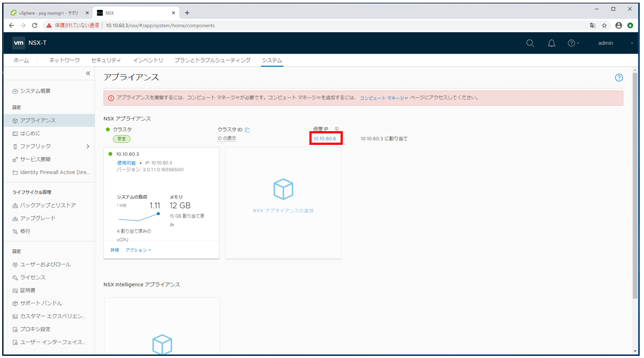
Task: Click the ID の表示 link
Action: tap(227, 139)
